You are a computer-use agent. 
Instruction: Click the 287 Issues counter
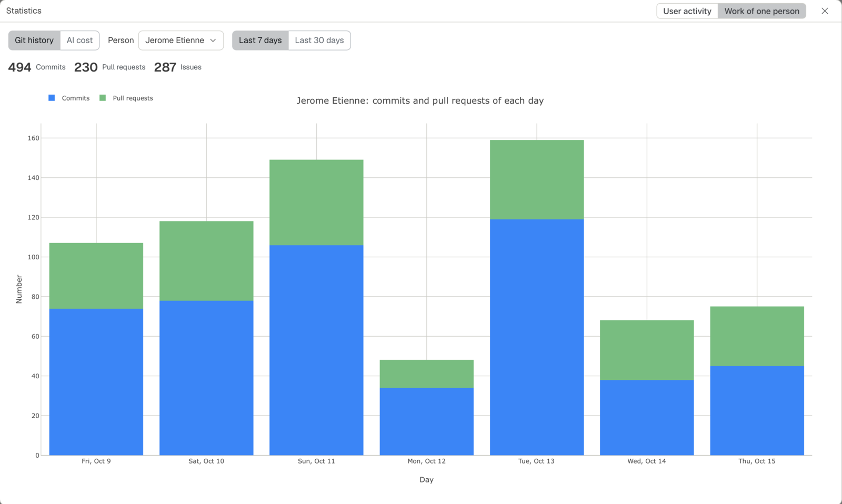[178, 67]
